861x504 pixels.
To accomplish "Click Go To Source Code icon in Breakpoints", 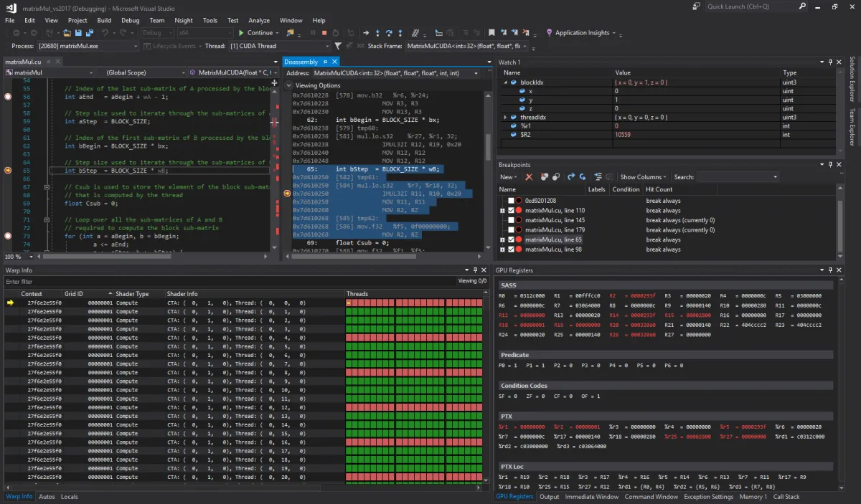I will tap(571, 176).
